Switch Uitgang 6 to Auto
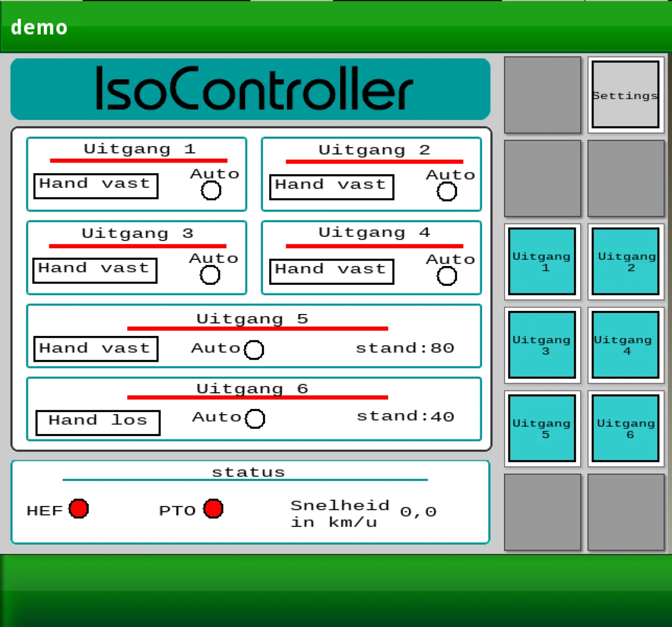This screenshot has width=672, height=627. (255, 419)
